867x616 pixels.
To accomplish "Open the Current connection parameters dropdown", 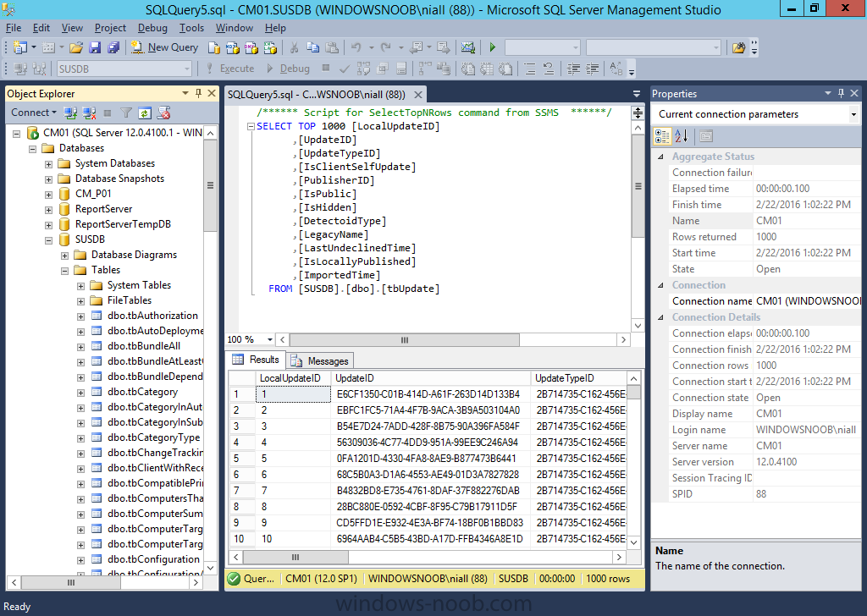I will pos(853,114).
